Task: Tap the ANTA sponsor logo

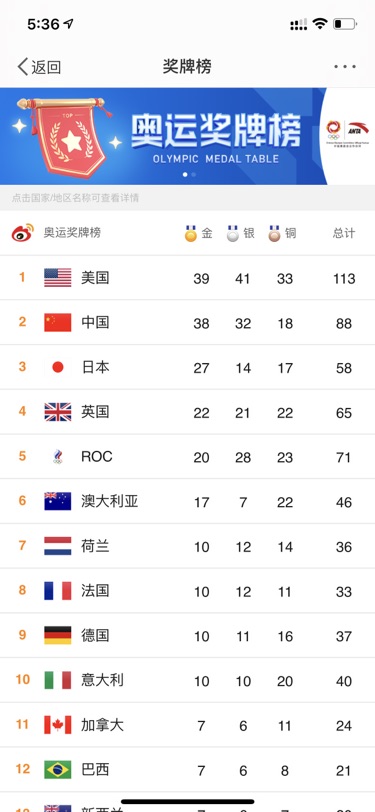Action: (358, 128)
